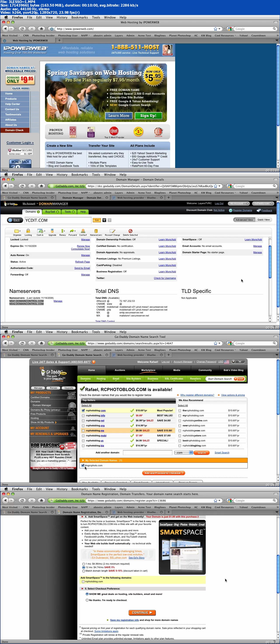Check the rcphotoblog.net checkbox
The image size is (280, 644).
point(83,420)
